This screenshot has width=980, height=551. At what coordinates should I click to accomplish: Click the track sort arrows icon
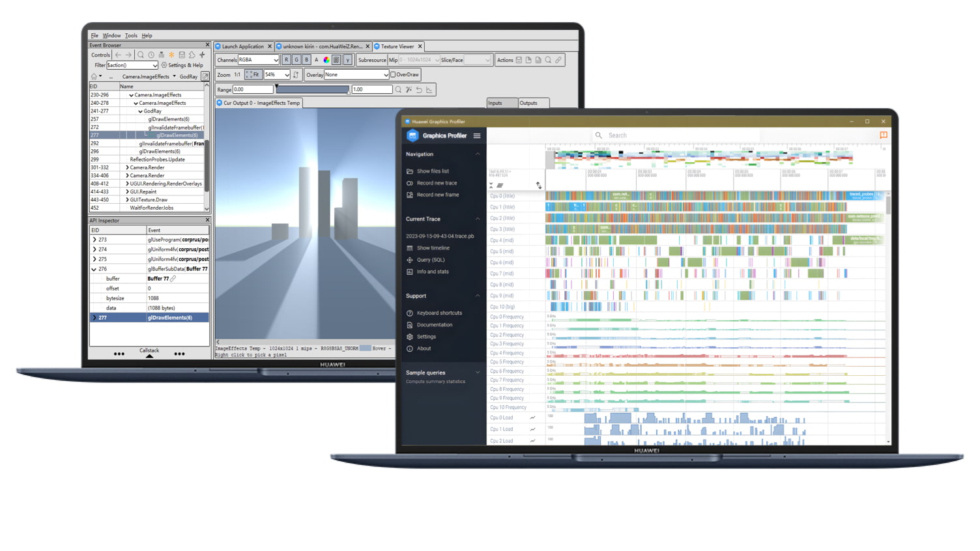(x=539, y=185)
